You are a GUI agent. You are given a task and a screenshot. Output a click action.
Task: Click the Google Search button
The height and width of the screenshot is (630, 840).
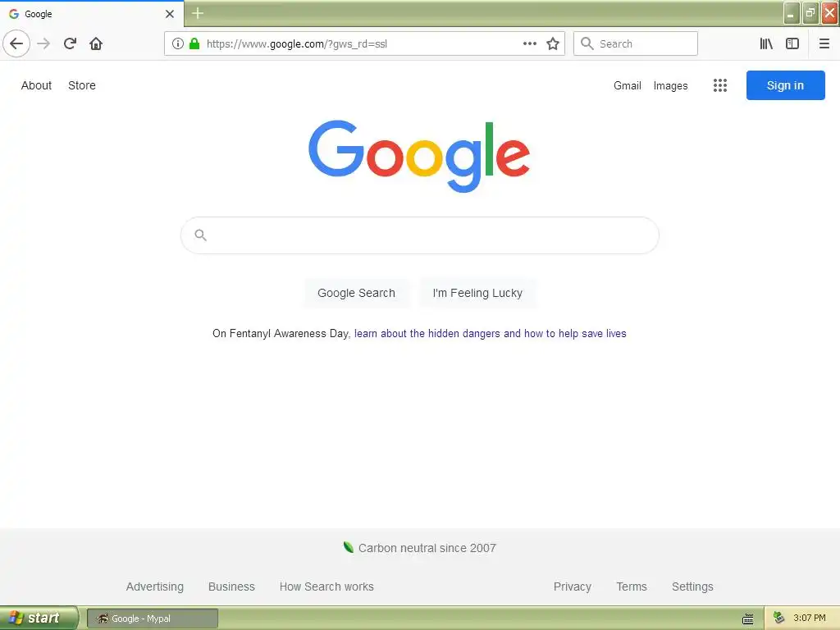click(356, 293)
